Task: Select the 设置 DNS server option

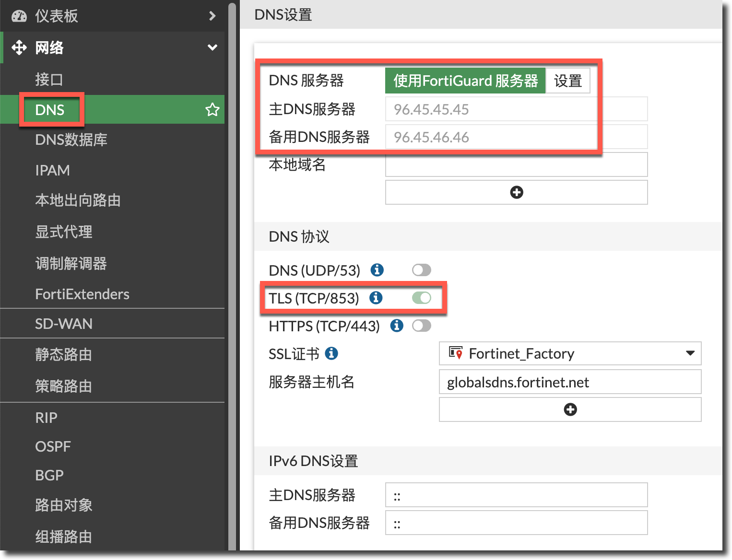Action: pos(568,81)
